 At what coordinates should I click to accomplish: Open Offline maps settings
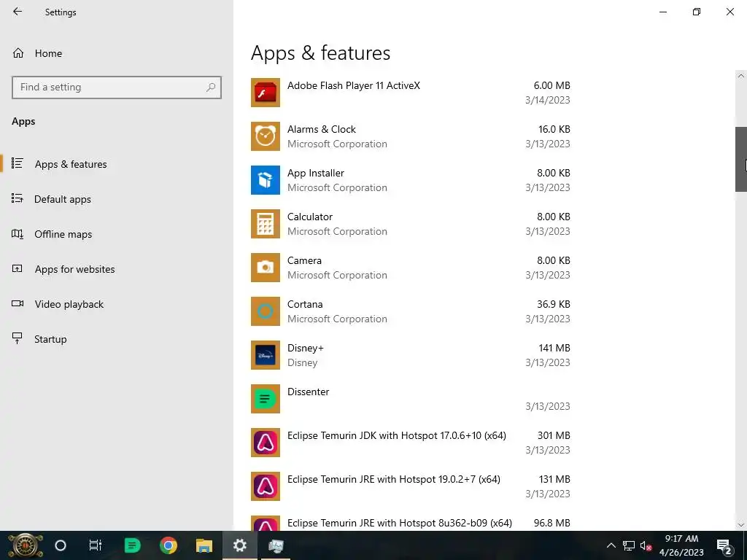pos(63,234)
